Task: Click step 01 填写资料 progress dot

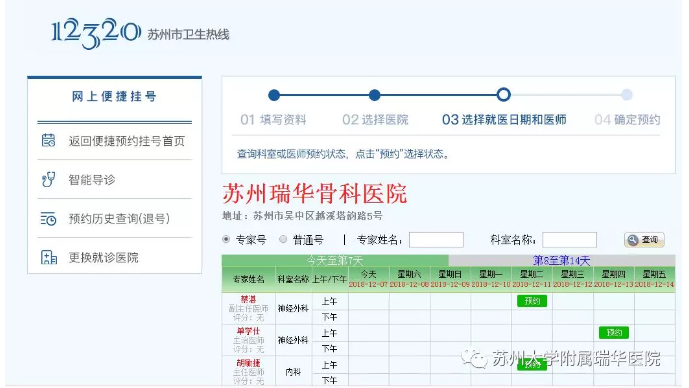Action: [274, 95]
